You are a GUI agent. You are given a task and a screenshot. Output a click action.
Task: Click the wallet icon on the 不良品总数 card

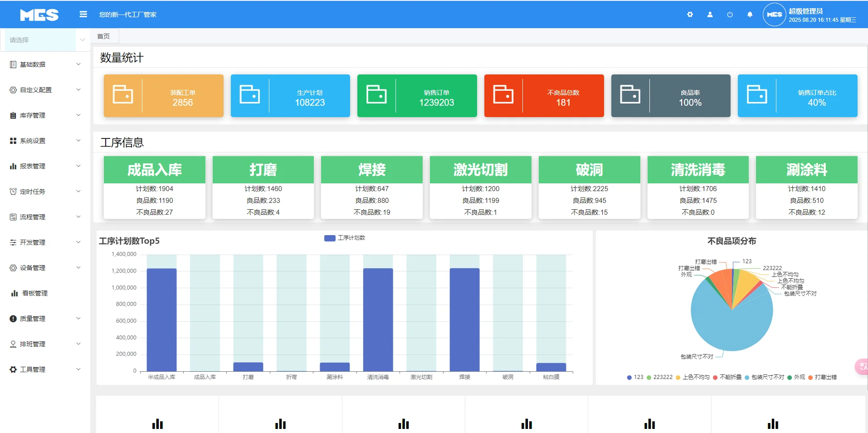[x=503, y=94]
